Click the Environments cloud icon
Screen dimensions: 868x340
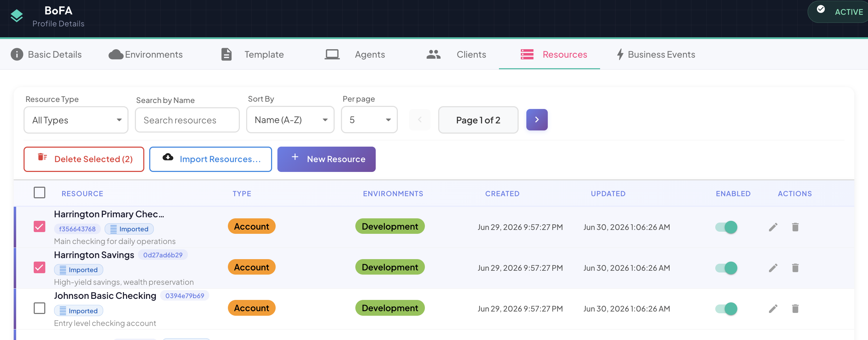116,54
